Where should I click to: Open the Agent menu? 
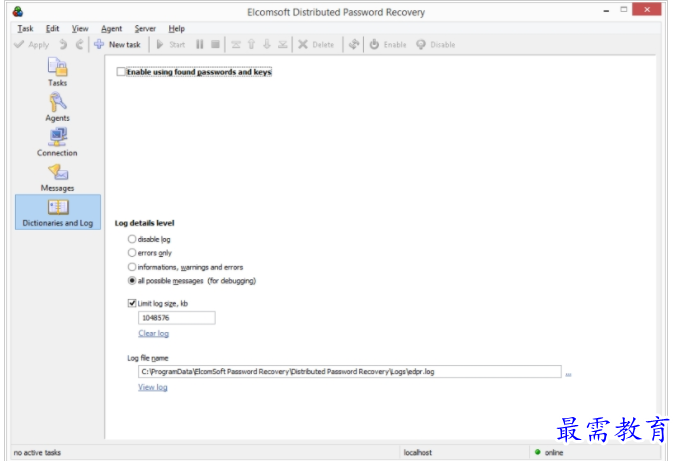tap(112, 29)
